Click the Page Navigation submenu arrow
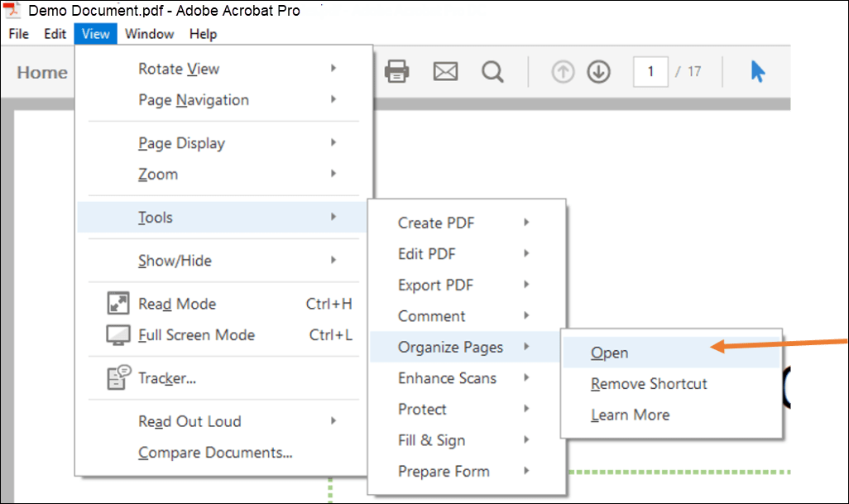 pos(333,99)
